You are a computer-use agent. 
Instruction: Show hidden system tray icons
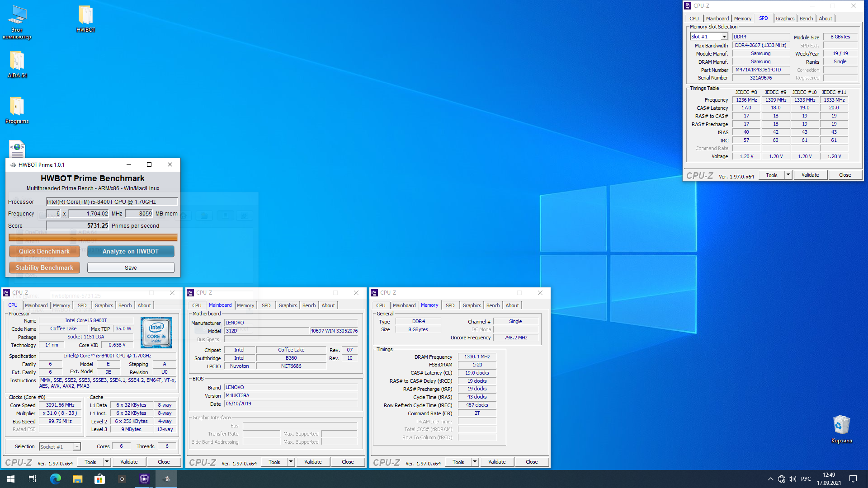(x=770, y=479)
